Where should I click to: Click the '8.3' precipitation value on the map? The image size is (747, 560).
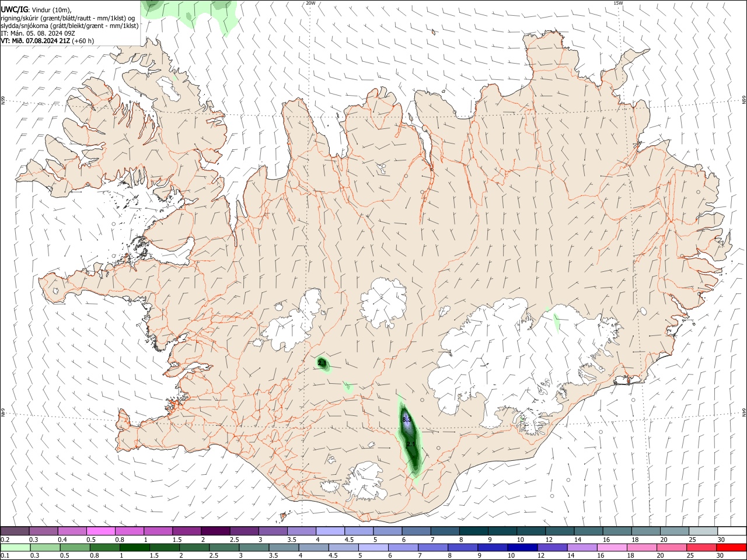[x=407, y=419]
